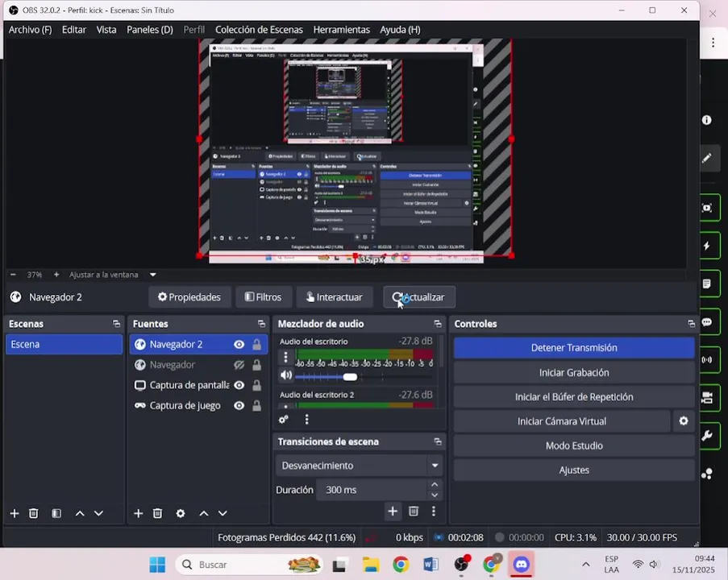
Task: Click Detener Transmisión
Action: tap(574, 347)
